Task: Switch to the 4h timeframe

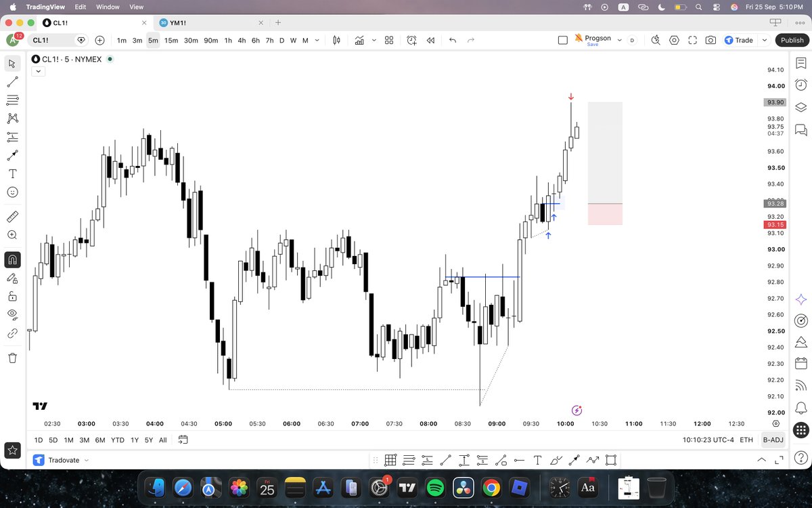Action: [242, 41]
